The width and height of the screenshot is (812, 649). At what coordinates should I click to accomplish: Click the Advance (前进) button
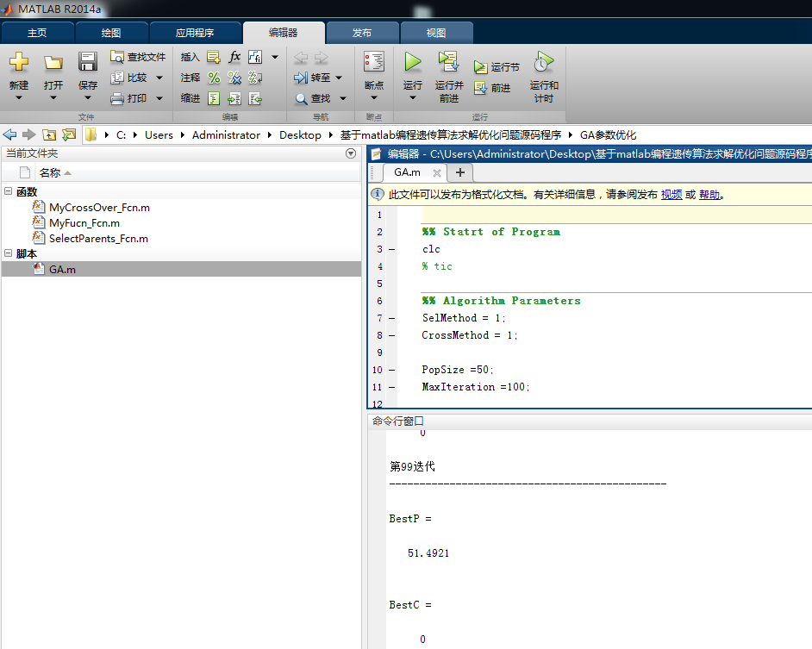tap(492, 88)
